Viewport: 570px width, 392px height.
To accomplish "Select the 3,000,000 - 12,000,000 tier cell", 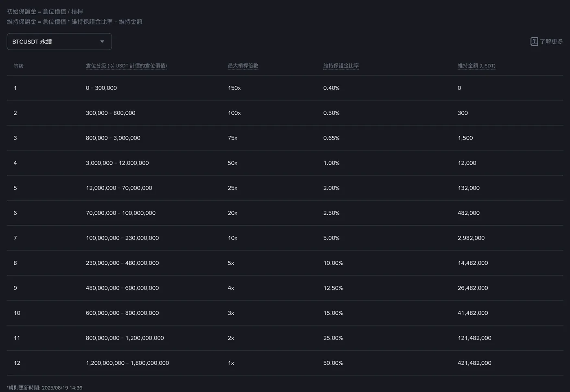I will click(117, 163).
